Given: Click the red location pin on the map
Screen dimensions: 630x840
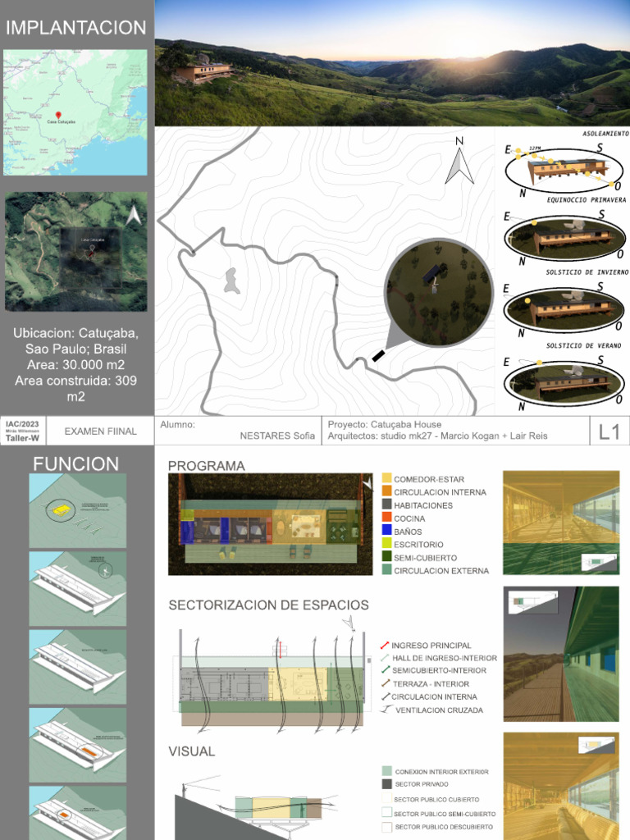Looking at the screenshot, I should click(x=58, y=115).
